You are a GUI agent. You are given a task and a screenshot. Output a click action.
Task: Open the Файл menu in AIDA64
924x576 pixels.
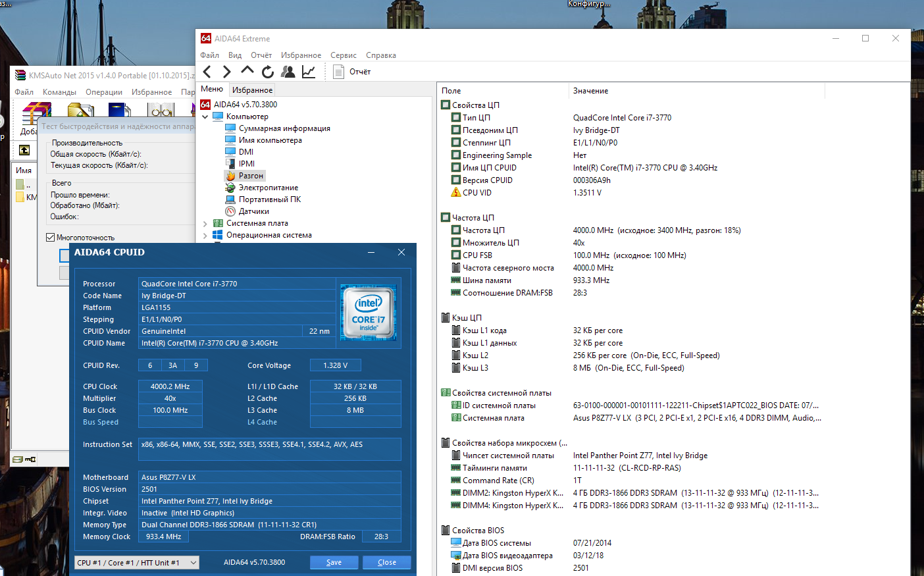pyautogui.click(x=210, y=55)
